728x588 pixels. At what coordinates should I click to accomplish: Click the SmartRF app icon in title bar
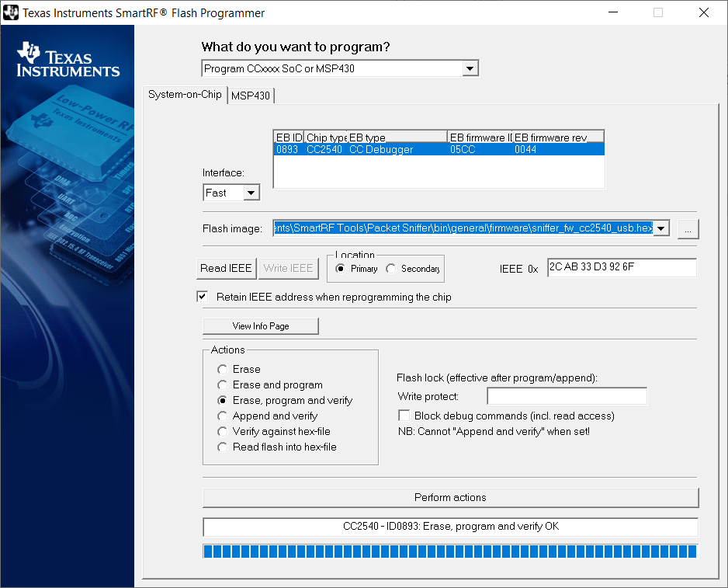(x=11, y=12)
